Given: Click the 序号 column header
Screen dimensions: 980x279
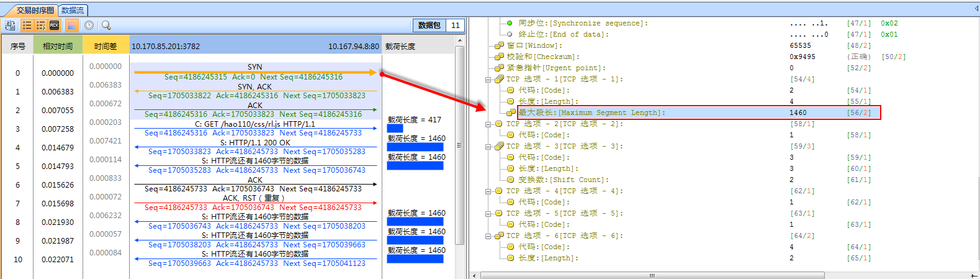Looking at the screenshot, I should click(x=17, y=46).
